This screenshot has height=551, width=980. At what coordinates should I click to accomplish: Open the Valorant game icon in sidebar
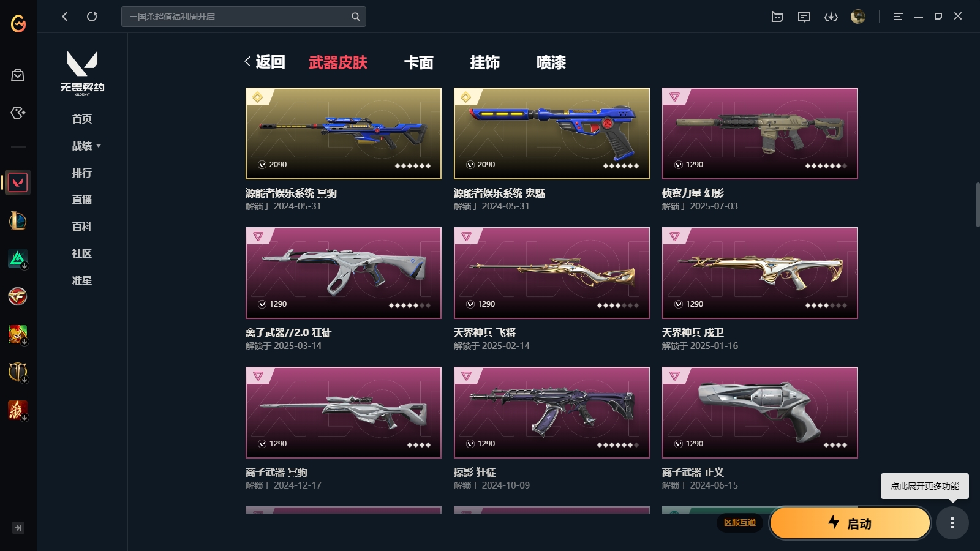[x=18, y=182]
